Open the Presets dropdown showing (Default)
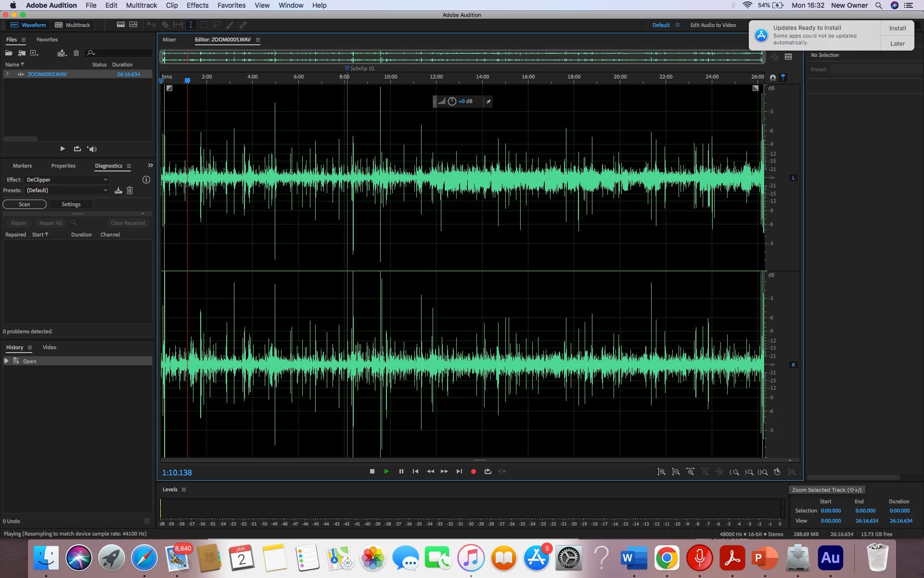 tap(66, 190)
